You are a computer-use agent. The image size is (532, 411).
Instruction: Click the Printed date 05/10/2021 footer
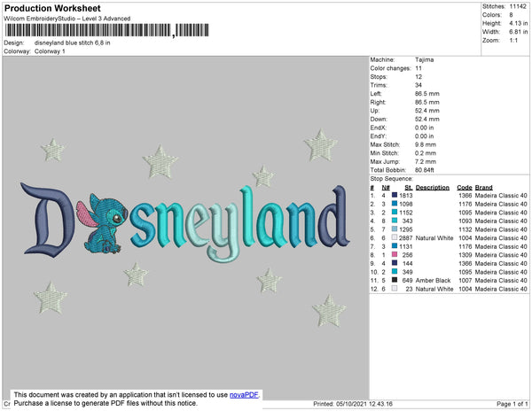coord(353,404)
